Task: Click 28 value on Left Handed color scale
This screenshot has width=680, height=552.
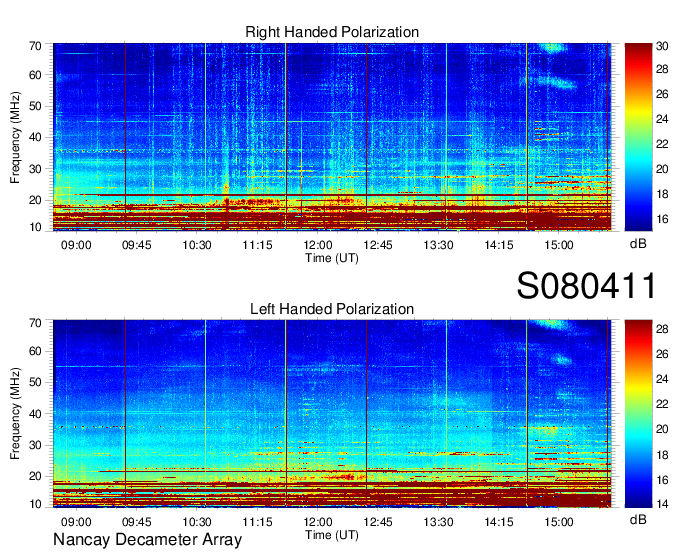Action: click(662, 329)
